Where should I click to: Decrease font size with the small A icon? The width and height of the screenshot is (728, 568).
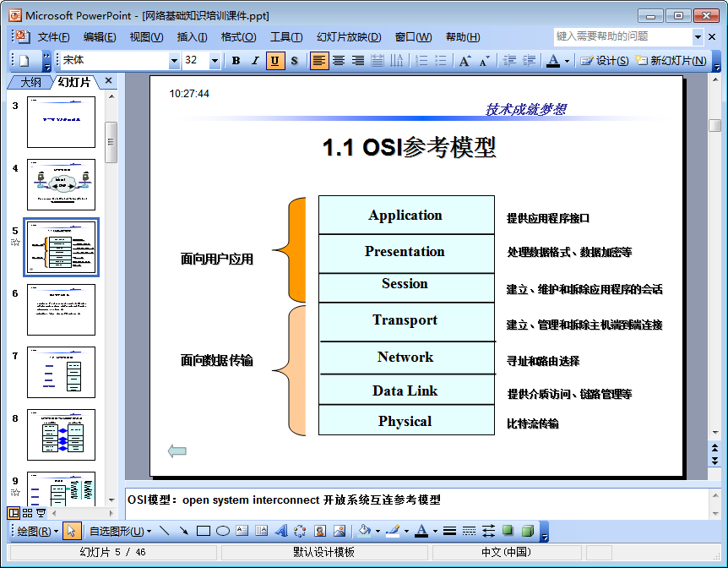pos(484,61)
